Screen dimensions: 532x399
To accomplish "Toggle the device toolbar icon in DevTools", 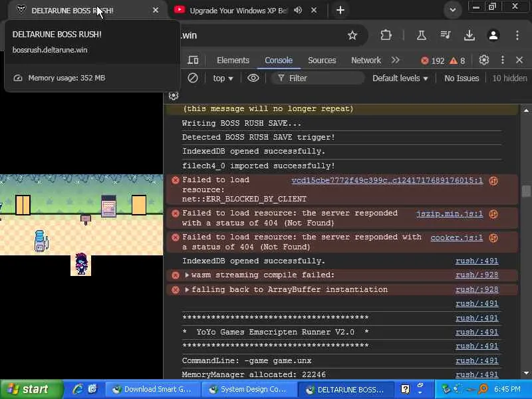I will pos(193,61).
